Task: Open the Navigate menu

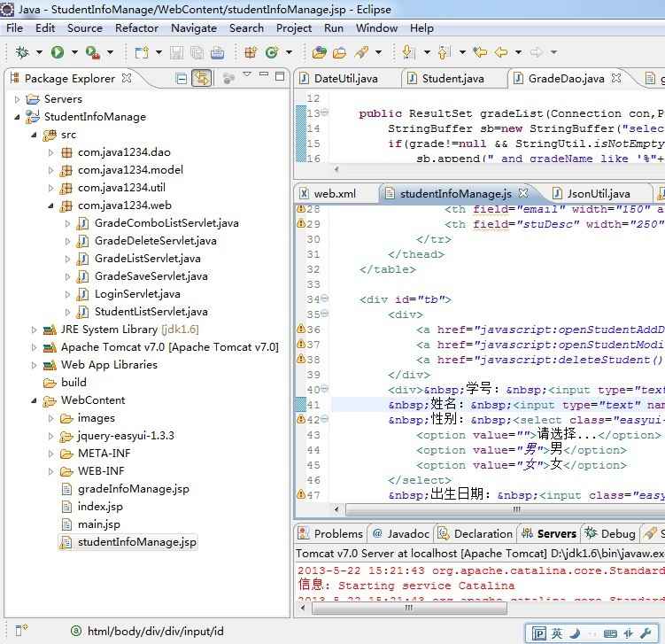Action: pos(194,28)
